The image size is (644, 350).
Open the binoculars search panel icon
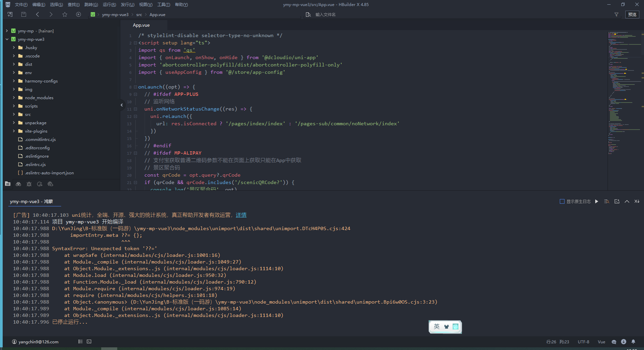click(18, 184)
